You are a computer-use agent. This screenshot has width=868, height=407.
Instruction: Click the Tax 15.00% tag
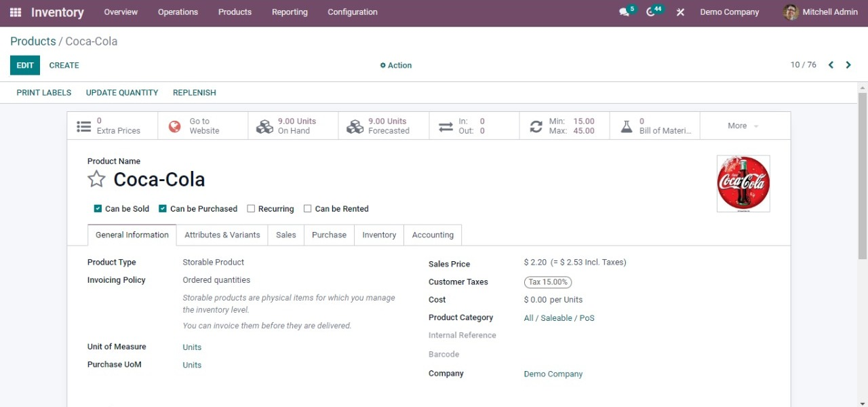click(548, 282)
